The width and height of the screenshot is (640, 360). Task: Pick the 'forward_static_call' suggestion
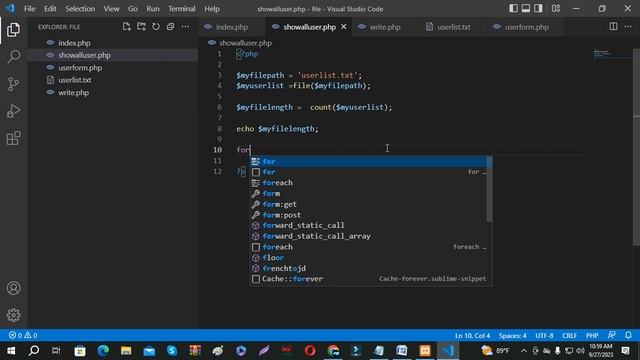[368, 225]
